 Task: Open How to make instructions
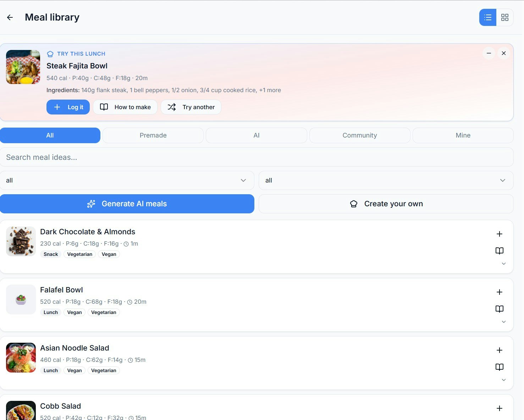(125, 107)
